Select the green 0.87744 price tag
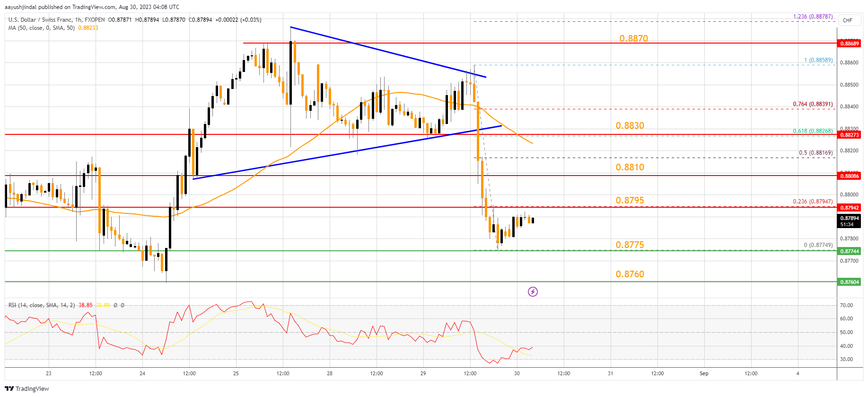 click(849, 251)
